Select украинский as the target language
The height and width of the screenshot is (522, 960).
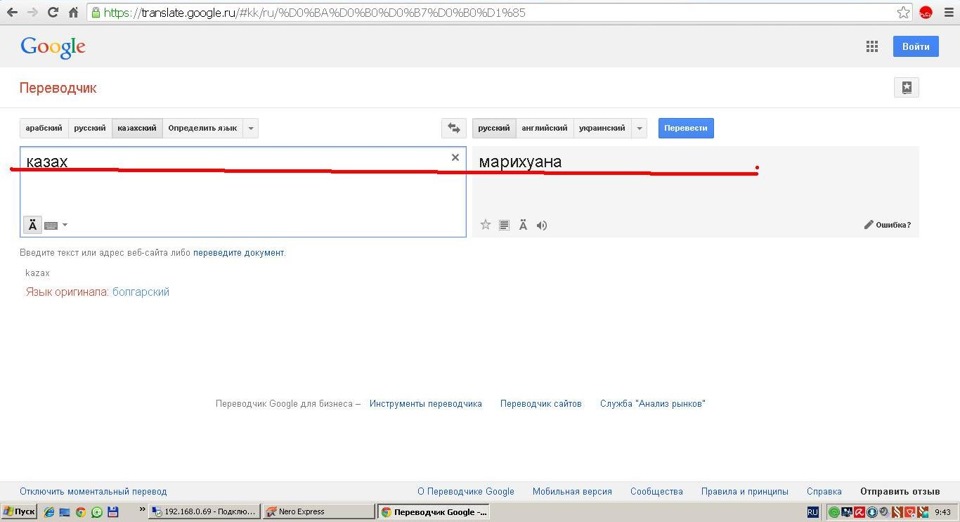pyautogui.click(x=602, y=128)
